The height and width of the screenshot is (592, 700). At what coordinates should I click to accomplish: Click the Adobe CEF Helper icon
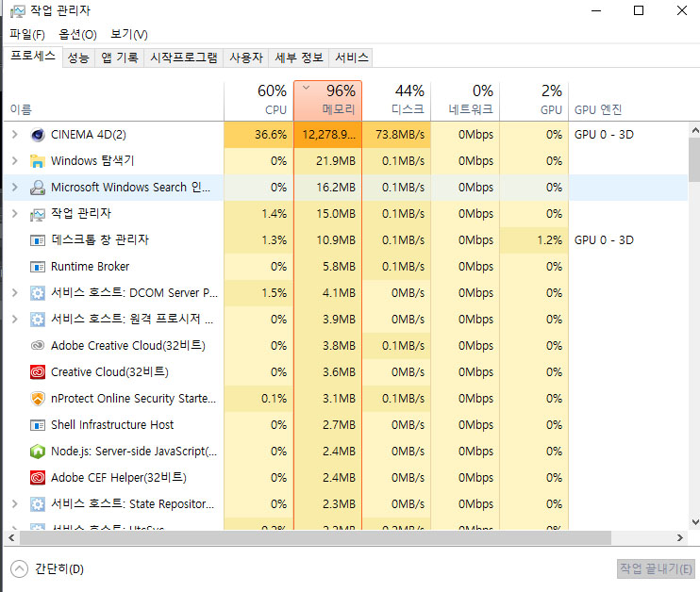click(38, 478)
